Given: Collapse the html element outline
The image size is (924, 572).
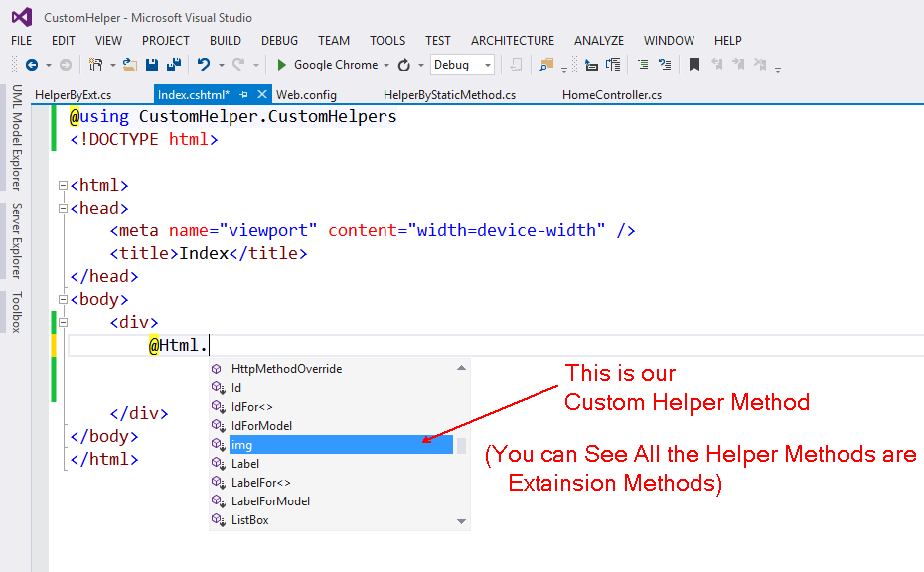Looking at the screenshot, I should [x=63, y=185].
